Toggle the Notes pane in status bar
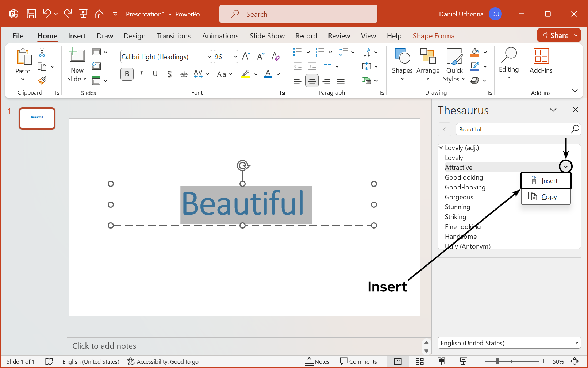The width and height of the screenshot is (588, 368). point(317,361)
